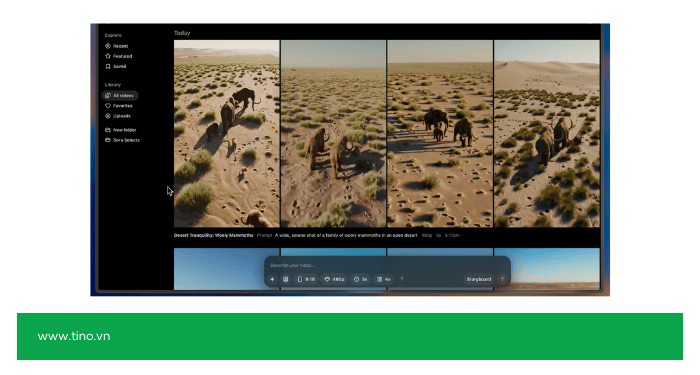The height and width of the screenshot is (375, 700).
Task: Click the question mark help icon
Action: tap(402, 279)
